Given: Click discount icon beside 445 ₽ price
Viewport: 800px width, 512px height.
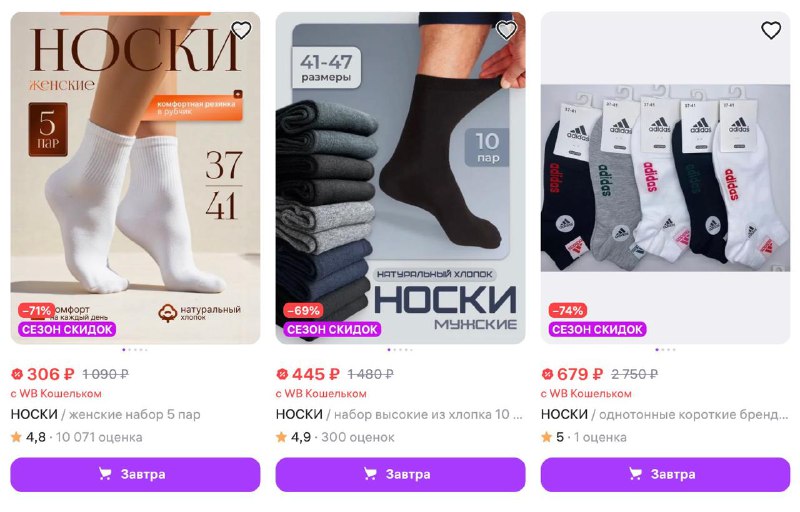Looking at the screenshot, I should [x=282, y=374].
